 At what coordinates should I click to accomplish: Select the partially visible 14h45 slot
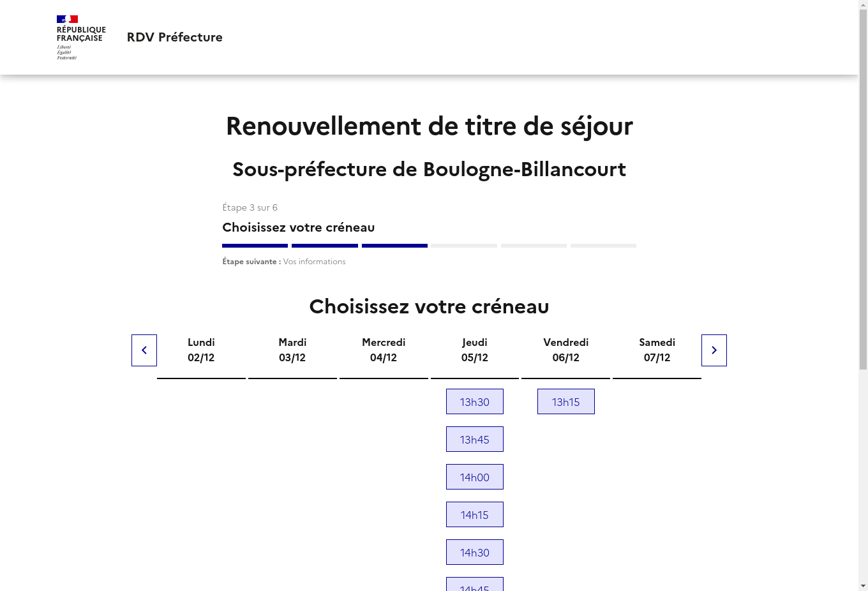(475, 585)
